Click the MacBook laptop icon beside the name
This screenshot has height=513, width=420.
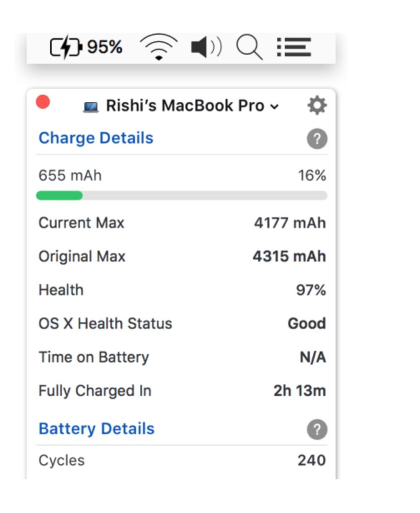click(x=91, y=105)
